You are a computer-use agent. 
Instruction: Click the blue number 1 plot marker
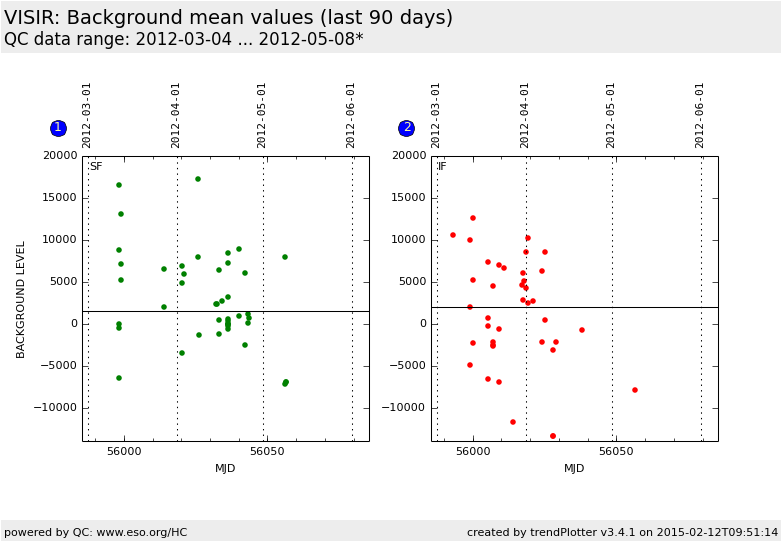[x=58, y=128]
